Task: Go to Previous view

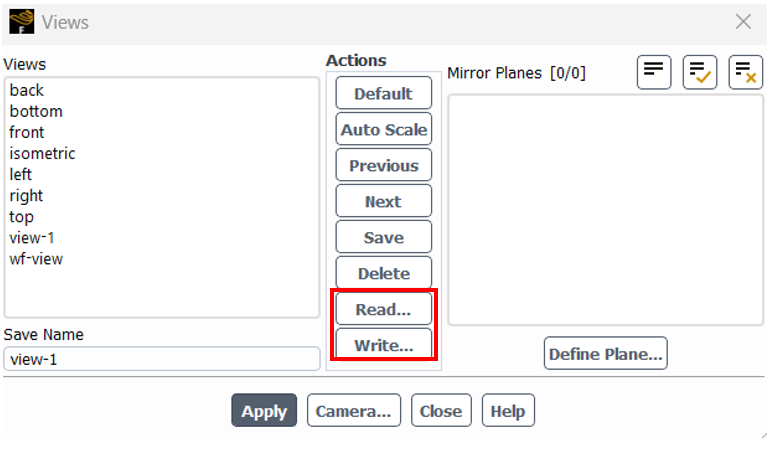Action: click(384, 166)
